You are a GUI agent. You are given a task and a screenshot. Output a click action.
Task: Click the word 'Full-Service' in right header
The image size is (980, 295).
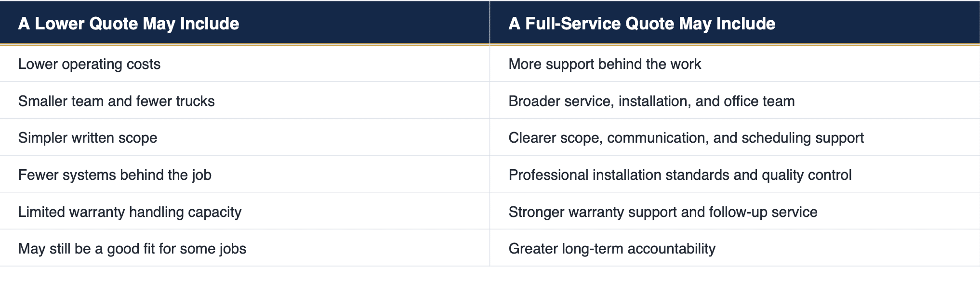click(x=573, y=23)
